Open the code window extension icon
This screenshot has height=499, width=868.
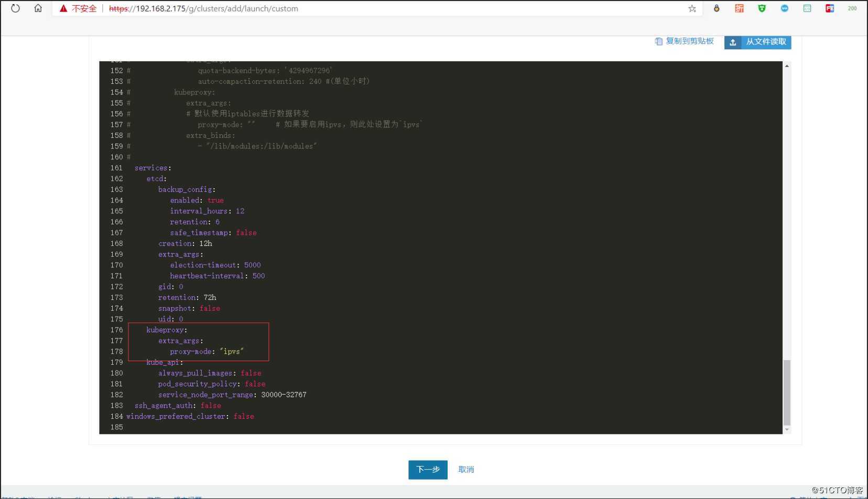807,8
